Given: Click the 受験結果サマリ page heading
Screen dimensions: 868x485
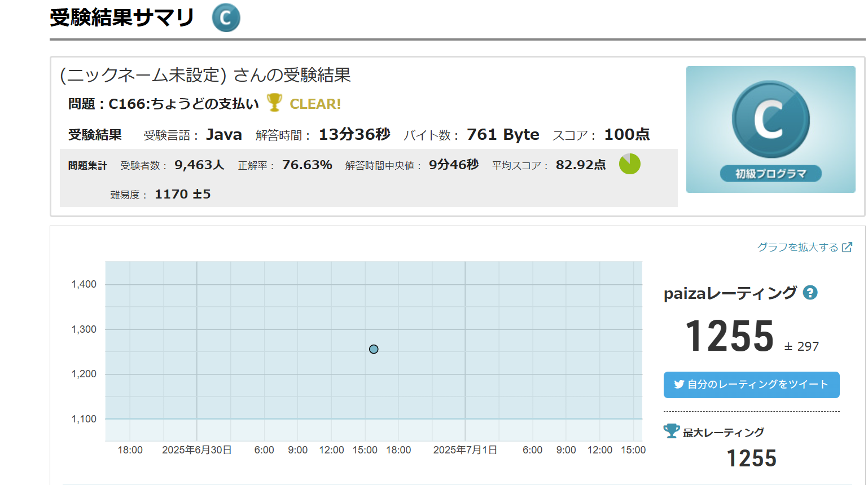Looking at the screenshot, I should tap(122, 18).
